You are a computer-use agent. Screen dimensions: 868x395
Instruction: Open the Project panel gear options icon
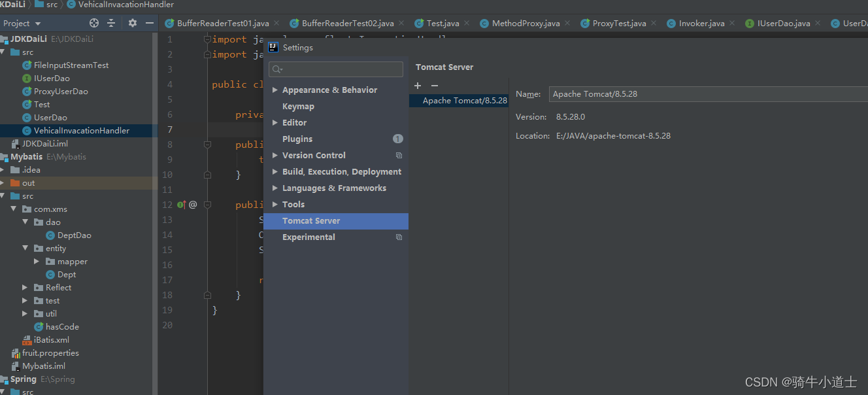coord(133,23)
